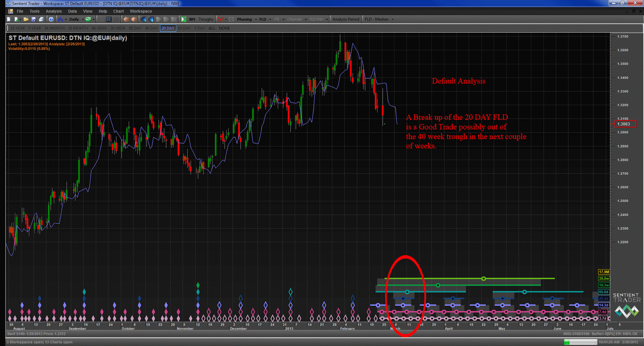
Task: Click the green play analysis icon
Action: [x=184, y=19]
